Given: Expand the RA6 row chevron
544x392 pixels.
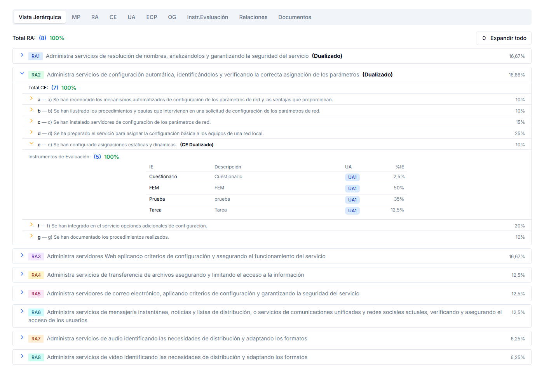Looking at the screenshot, I should [22, 311].
